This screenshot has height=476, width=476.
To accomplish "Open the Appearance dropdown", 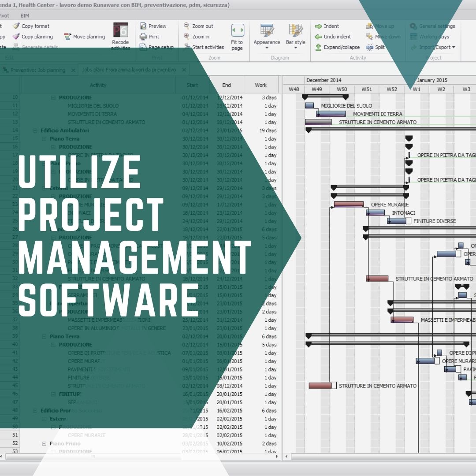I will click(x=267, y=36).
